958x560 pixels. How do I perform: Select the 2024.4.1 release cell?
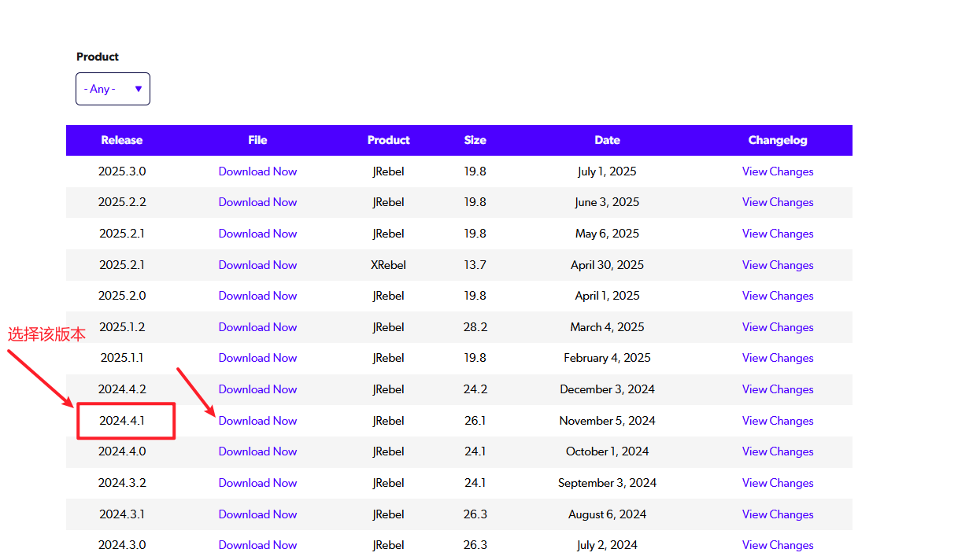tap(122, 421)
